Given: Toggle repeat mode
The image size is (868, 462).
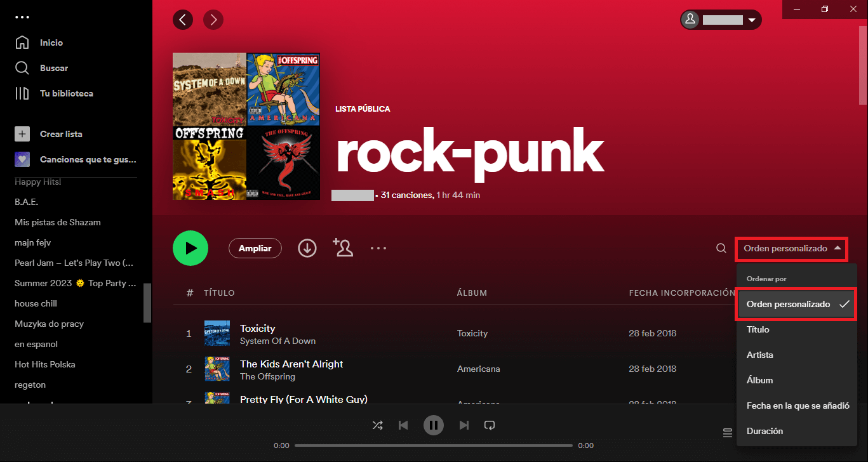Looking at the screenshot, I should (x=490, y=425).
